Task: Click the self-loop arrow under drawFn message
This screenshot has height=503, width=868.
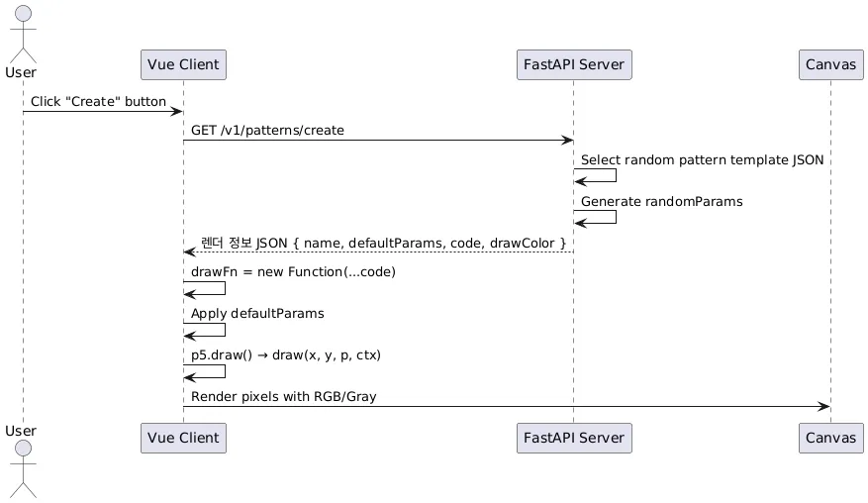Action: click(x=204, y=288)
